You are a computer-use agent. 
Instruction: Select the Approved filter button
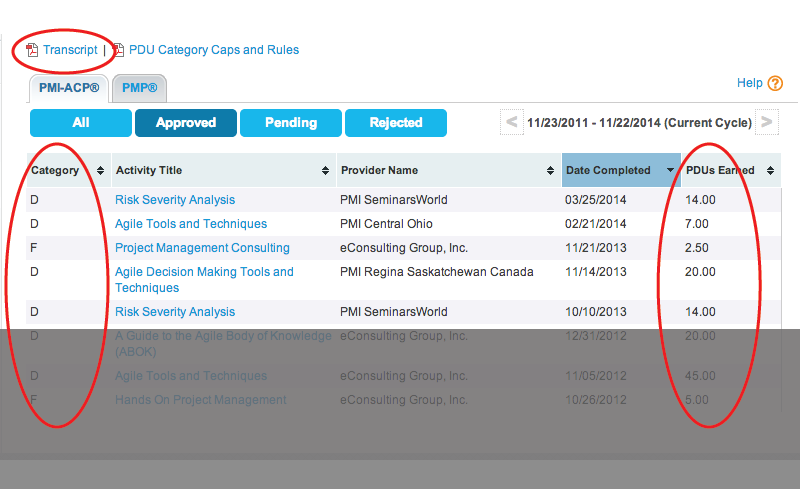point(186,123)
